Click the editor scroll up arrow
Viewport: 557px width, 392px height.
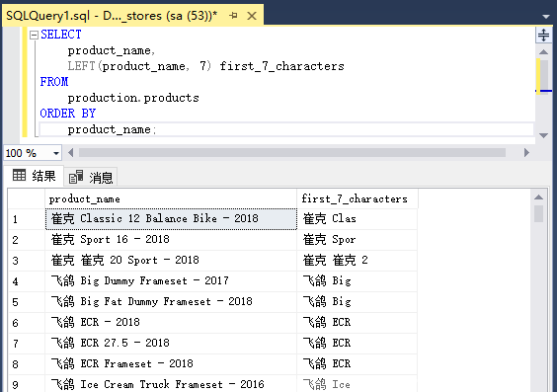[x=543, y=52]
